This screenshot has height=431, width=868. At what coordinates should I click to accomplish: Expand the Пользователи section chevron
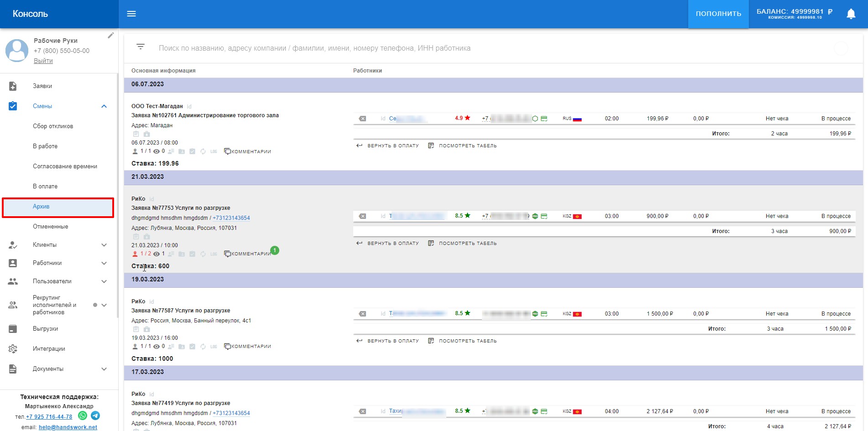click(104, 281)
